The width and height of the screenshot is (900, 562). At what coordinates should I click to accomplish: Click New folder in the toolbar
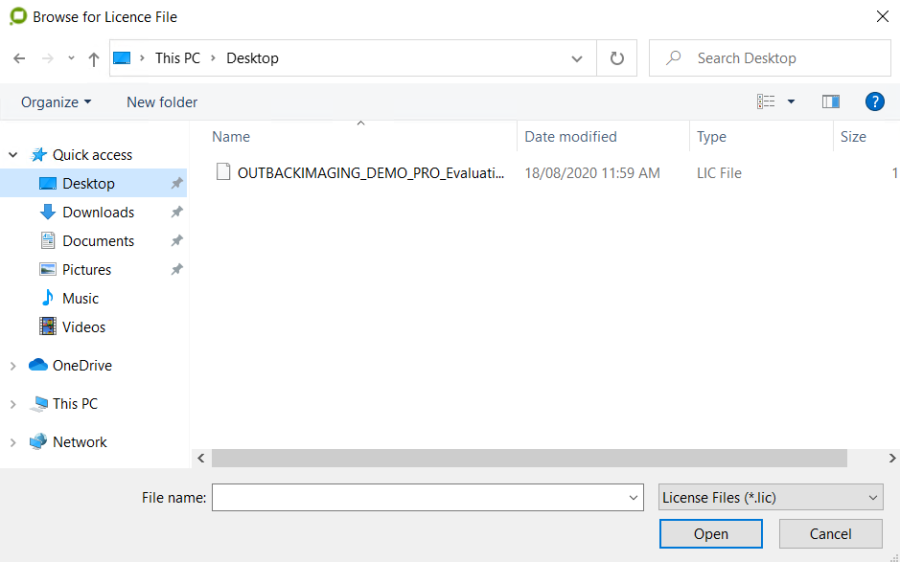point(162,102)
